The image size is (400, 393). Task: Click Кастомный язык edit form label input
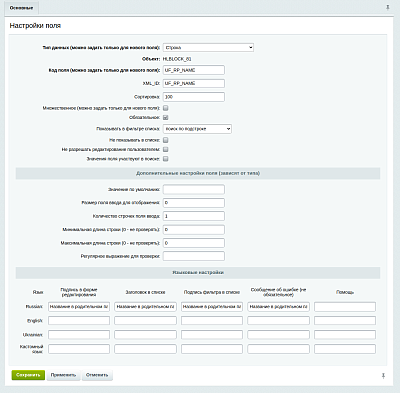click(x=79, y=349)
